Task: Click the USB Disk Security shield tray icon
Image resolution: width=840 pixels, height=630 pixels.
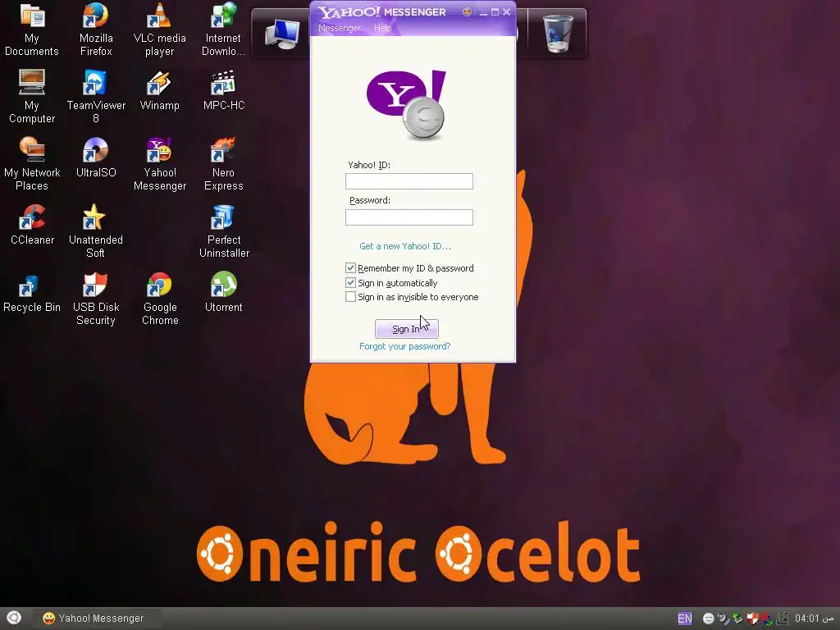Action: point(753,619)
